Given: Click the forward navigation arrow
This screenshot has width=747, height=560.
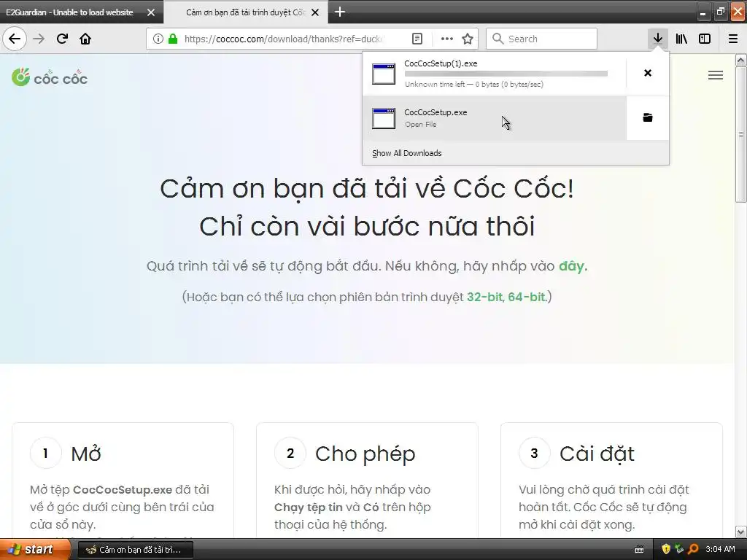Looking at the screenshot, I should click(39, 39).
